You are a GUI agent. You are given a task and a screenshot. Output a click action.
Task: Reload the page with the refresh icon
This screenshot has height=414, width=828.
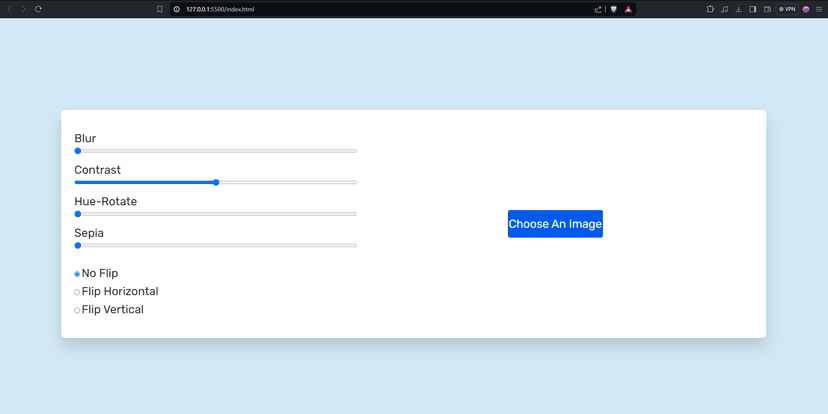pyautogui.click(x=38, y=9)
